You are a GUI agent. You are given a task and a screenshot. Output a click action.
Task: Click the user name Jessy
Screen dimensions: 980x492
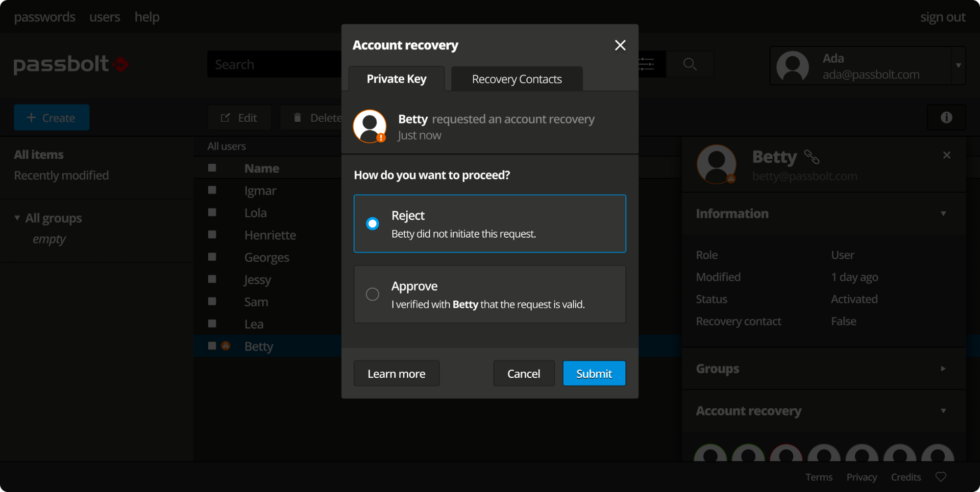257,280
